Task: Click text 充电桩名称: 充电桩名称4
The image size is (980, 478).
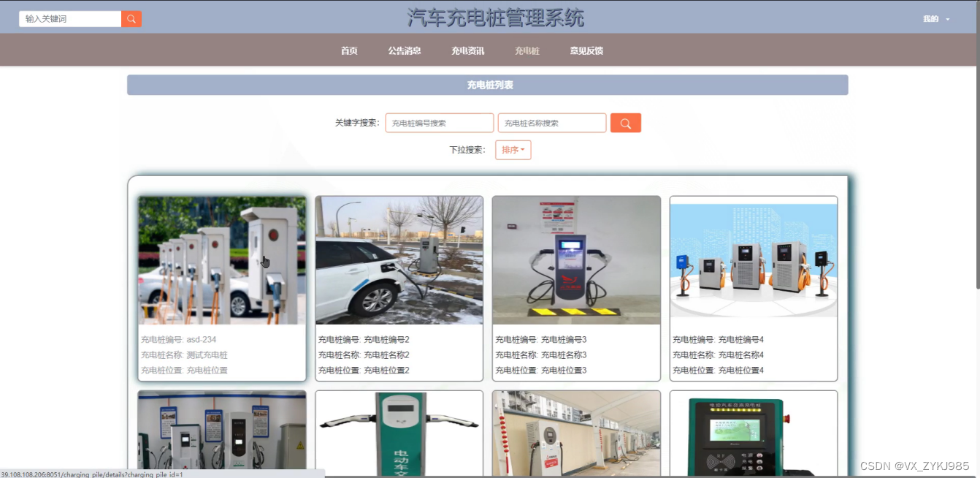Action: click(718, 355)
